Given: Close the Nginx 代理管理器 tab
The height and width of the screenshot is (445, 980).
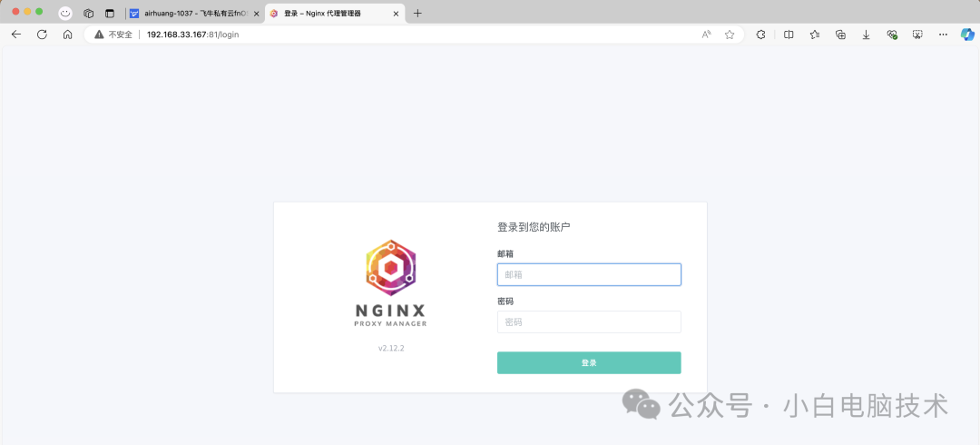Looking at the screenshot, I should click(x=397, y=13).
